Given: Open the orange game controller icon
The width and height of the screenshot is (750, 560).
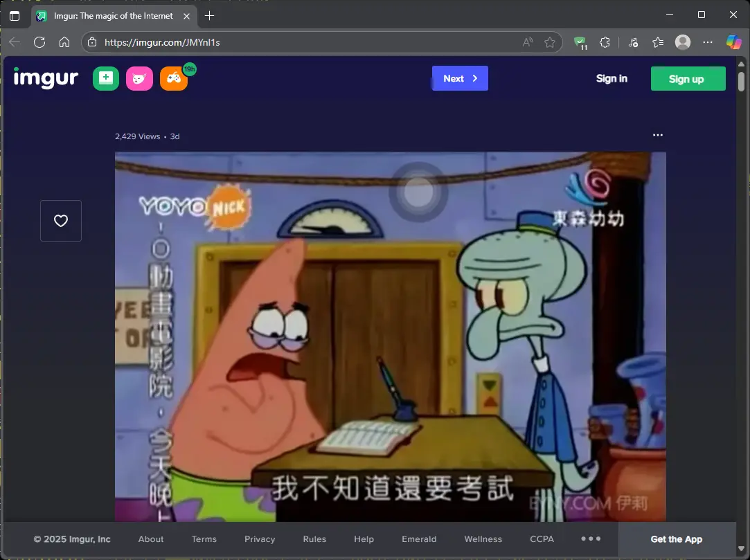Looking at the screenshot, I should point(174,78).
